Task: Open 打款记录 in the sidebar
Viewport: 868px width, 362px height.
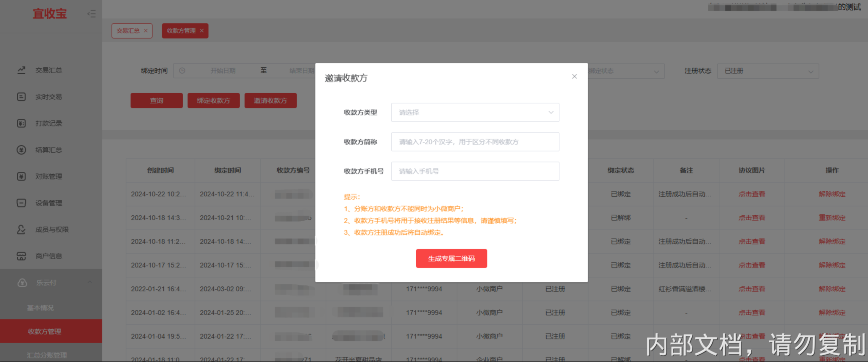Action: (49, 123)
